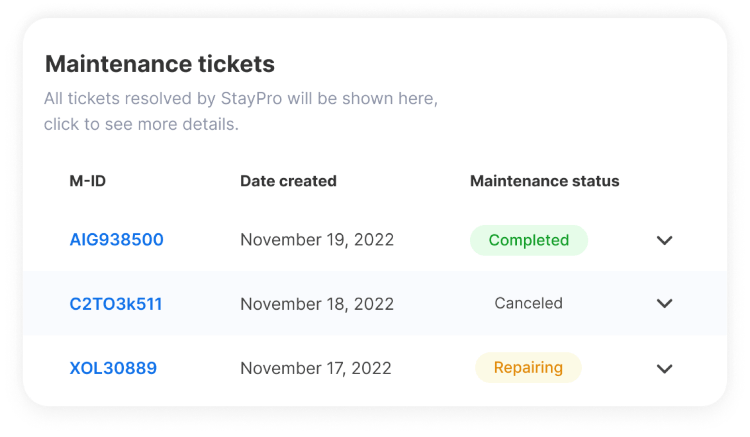This screenshot has height=437, width=750.
Task: Click the green Completed status badge
Action: coord(529,240)
